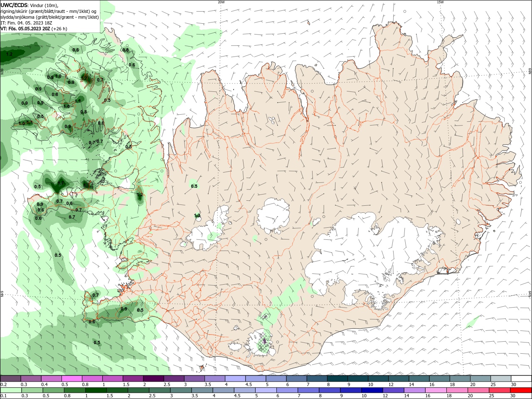Click the 20W longitude label
532x399 pixels.
pyautogui.click(x=221, y=2)
